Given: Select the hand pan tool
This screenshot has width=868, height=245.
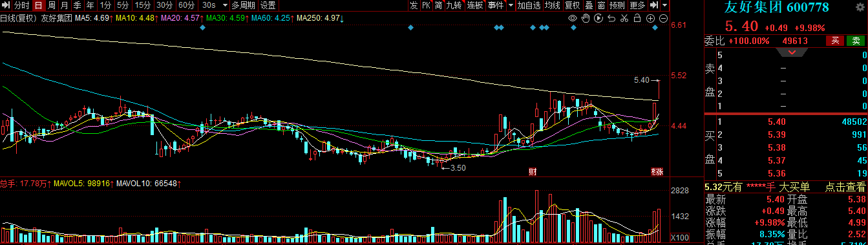Looking at the screenshot, I should 586,19.
